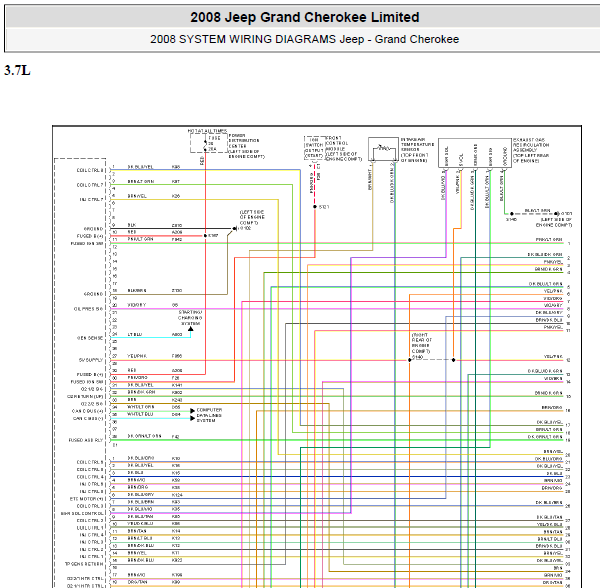Click the COIL CTRL 3 pin label
The width and height of the screenshot is (600, 588).
90,506
